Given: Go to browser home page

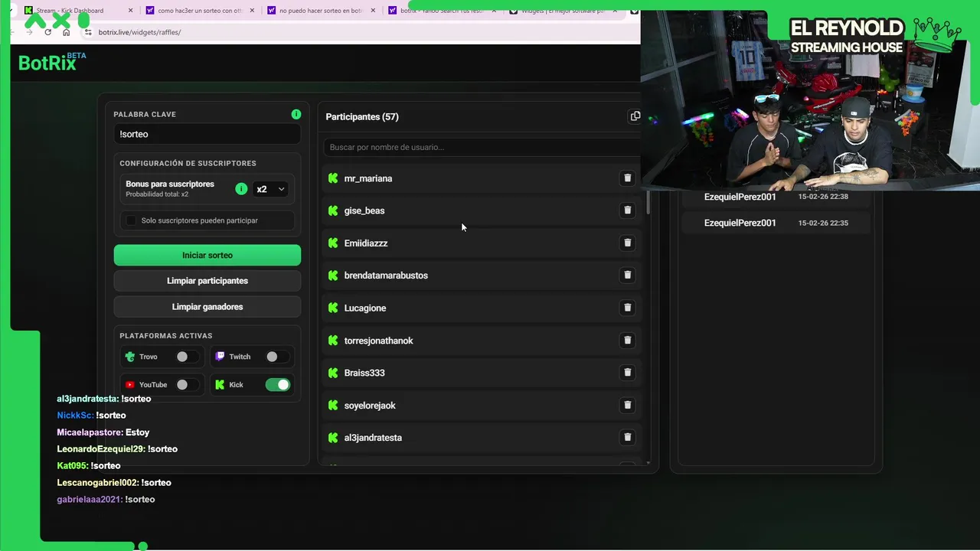Looking at the screenshot, I should coord(66,32).
